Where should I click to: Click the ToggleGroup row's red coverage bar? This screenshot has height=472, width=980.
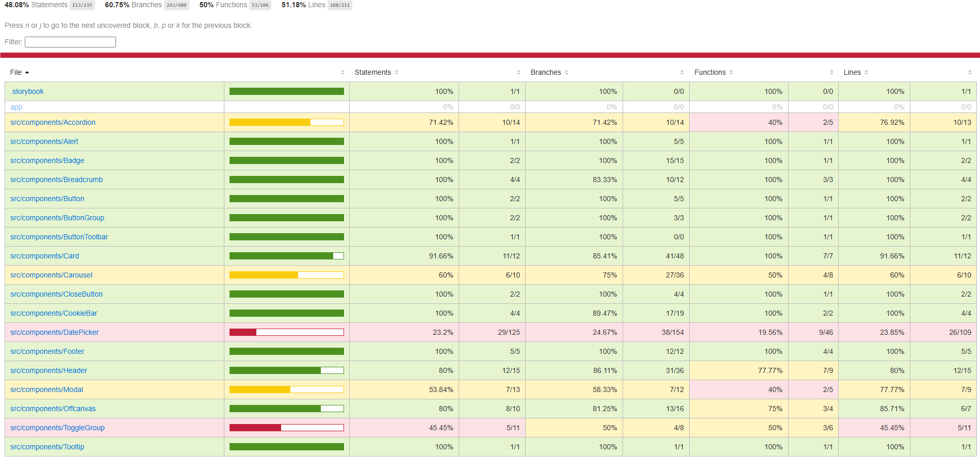pos(287,428)
